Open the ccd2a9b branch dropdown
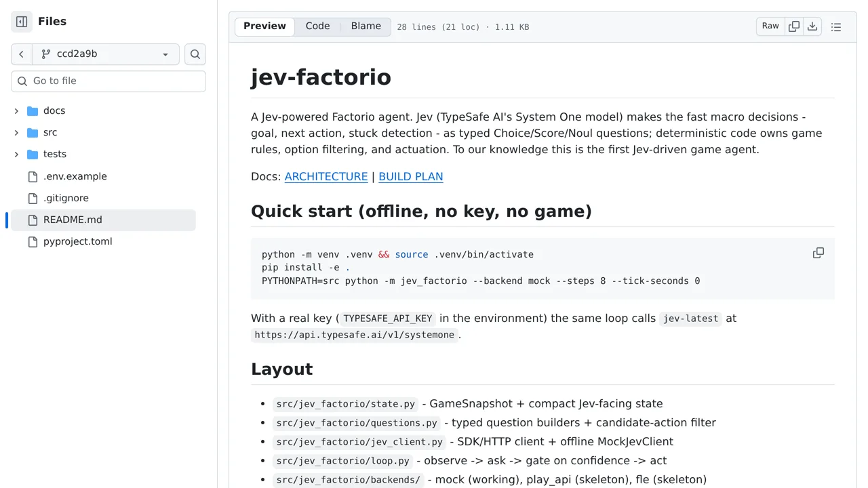The image size is (868, 488). pyautogui.click(x=106, y=54)
